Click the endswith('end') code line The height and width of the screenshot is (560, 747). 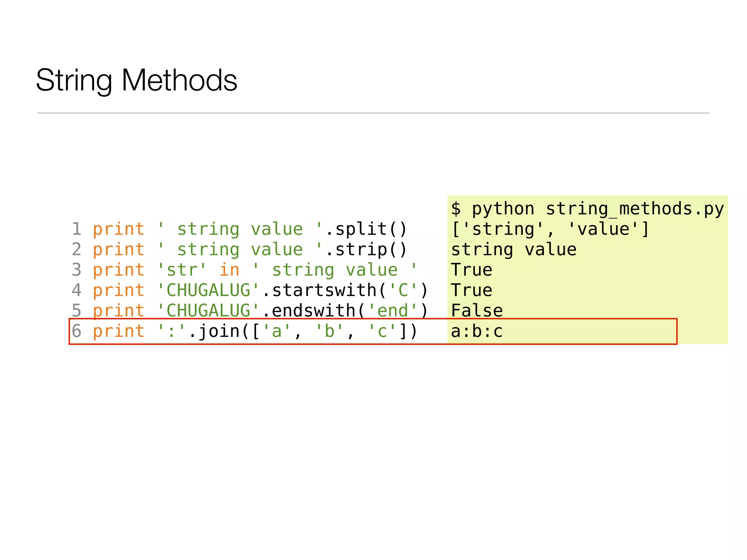(x=260, y=311)
